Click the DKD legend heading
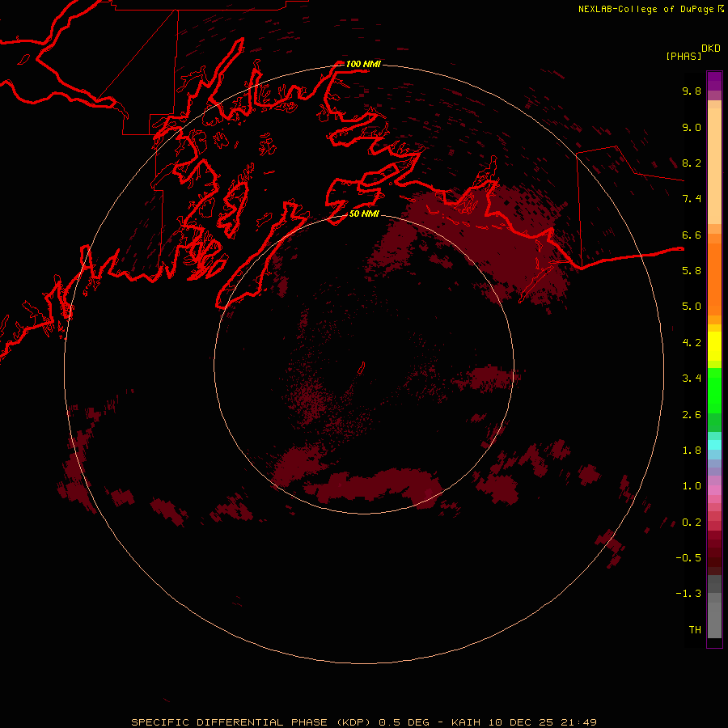 click(711, 49)
